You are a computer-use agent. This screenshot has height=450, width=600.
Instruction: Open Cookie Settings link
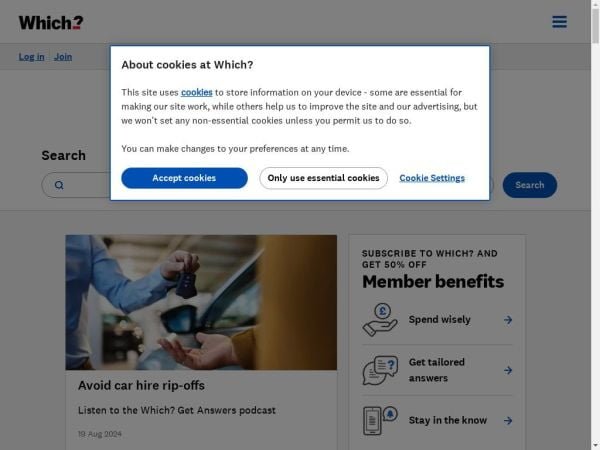432,178
